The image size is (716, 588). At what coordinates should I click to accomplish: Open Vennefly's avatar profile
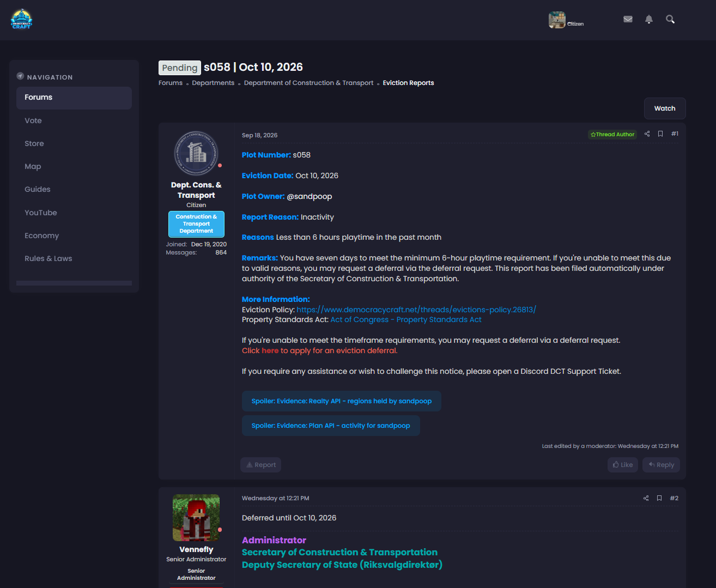(x=196, y=518)
